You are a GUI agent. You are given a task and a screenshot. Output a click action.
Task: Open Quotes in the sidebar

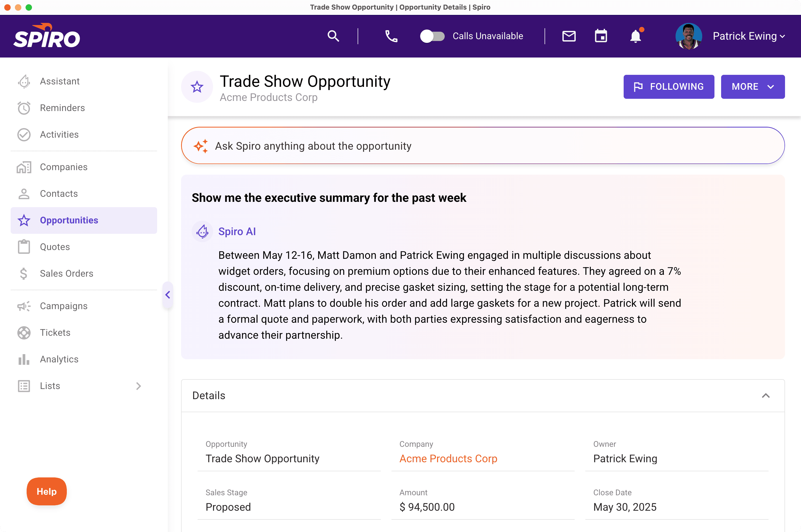pyautogui.click(x=84, y=247)
